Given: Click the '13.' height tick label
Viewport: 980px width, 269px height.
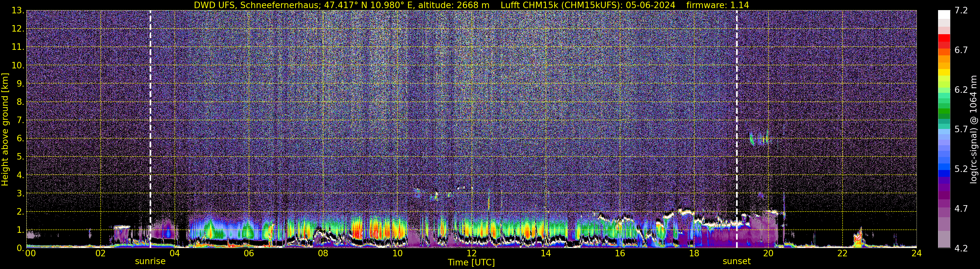Looking at the screenshot, I should [x=18, y=11].
